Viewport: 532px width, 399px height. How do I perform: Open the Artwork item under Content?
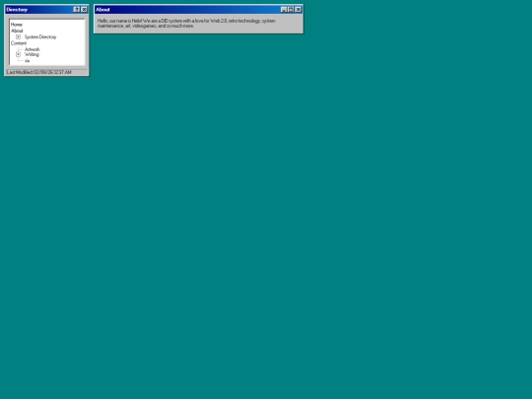(33, 49)
